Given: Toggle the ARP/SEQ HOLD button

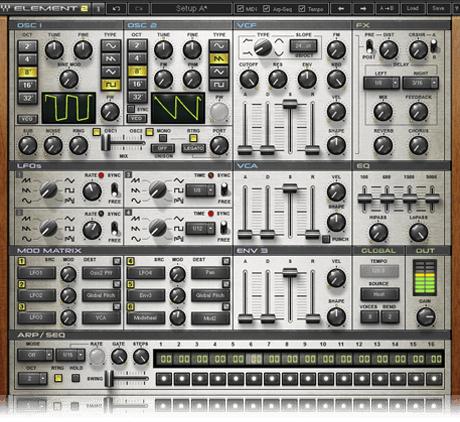Looking at the screenshot, I should 76,378.
